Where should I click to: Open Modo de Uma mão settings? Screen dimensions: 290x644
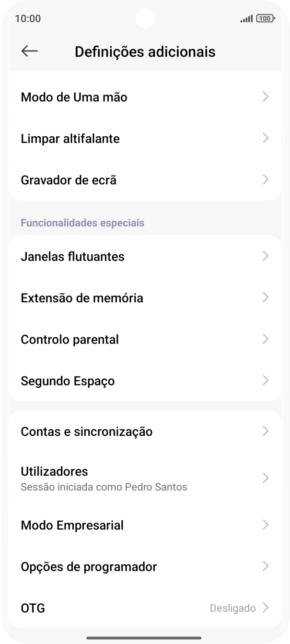pyautogui.click(x=74, y=97)
